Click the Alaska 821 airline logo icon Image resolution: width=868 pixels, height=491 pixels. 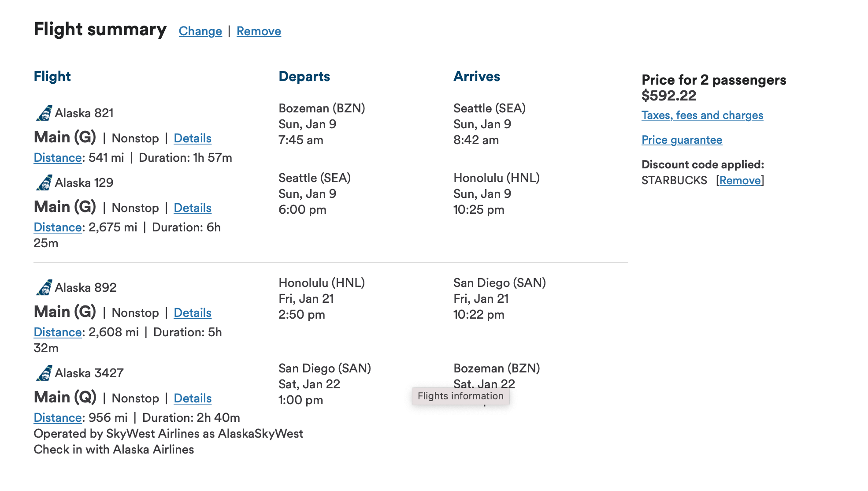pyautogui.click(x=44, y=113)
